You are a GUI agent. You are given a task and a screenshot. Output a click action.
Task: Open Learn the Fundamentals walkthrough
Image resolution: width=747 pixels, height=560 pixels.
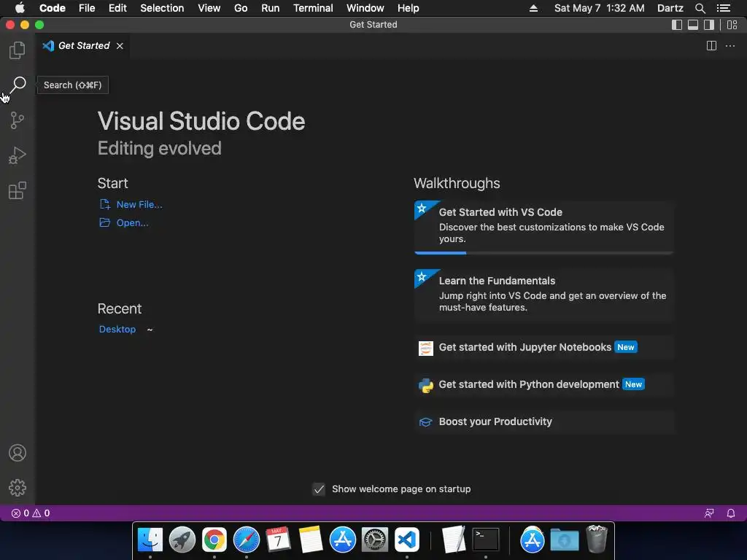(543, 295)
